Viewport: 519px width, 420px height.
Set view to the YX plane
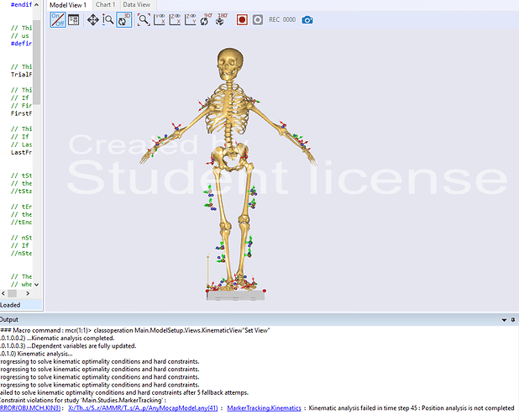(x=160, y=20)
